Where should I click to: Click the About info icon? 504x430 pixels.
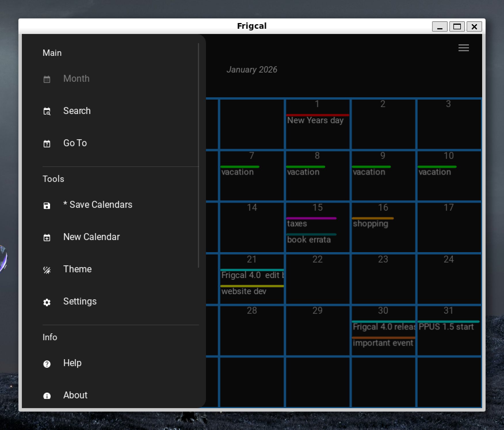tap(47, 396)
